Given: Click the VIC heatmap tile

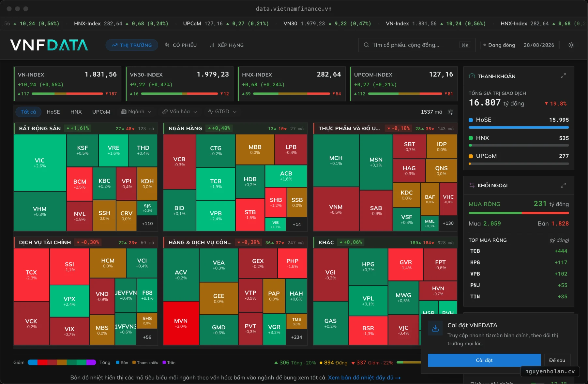Looking at the screenshot, I should 40,163.
